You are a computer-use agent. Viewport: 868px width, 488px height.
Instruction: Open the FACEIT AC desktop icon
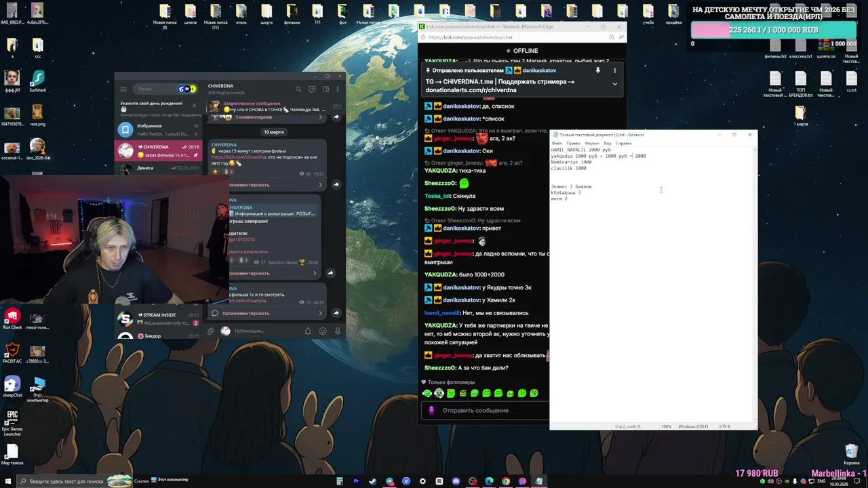pos(12,353)
